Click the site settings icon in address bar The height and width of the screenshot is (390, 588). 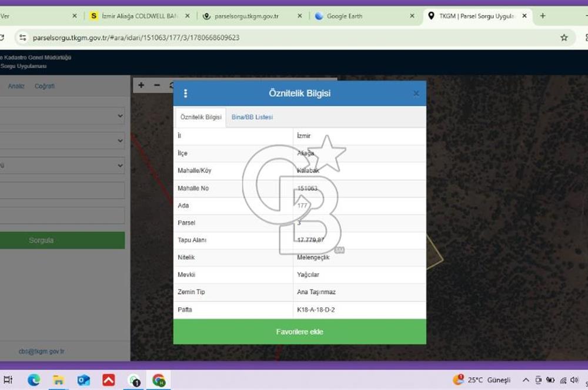pos(23,38)
